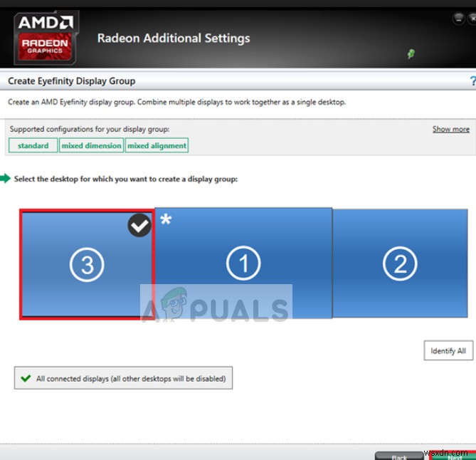Select display 3 desktop thumbnail

(87, 264)
